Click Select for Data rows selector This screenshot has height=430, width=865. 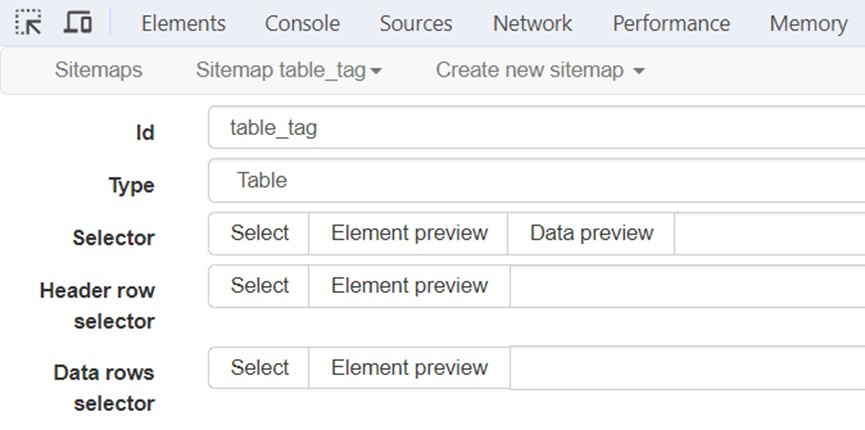tap(259, 368)
